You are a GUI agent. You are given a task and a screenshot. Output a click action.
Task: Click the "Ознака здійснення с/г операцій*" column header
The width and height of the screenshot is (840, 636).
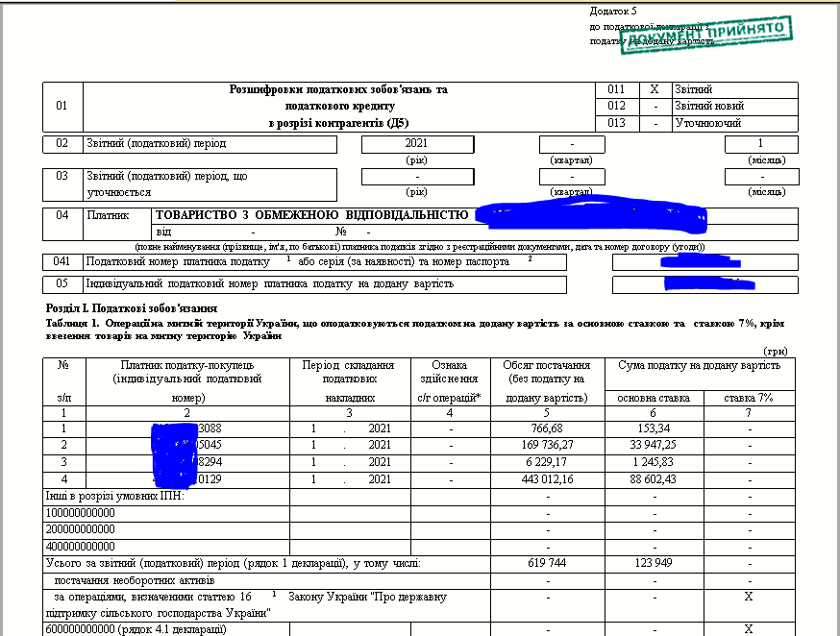coord(450,381)
